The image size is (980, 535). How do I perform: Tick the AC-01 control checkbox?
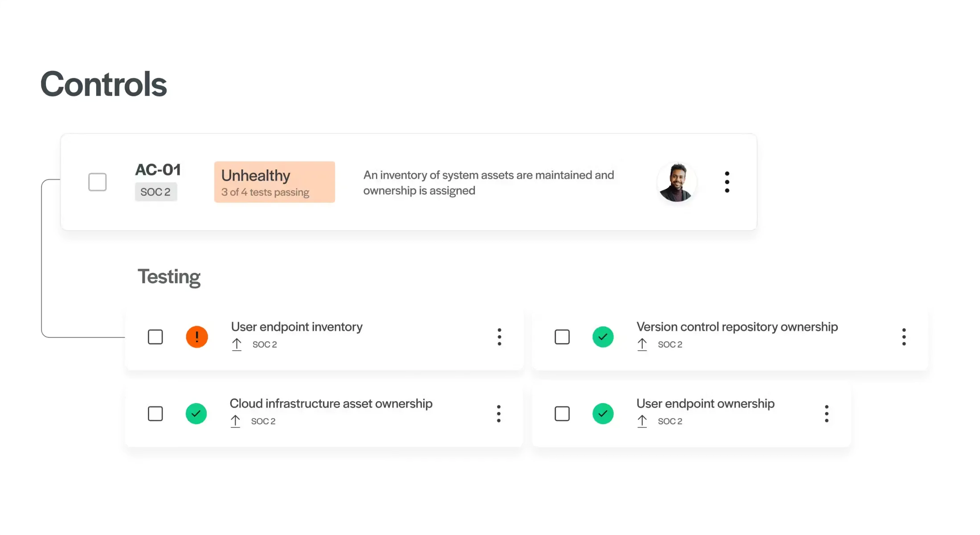click(x=98, y=182)
